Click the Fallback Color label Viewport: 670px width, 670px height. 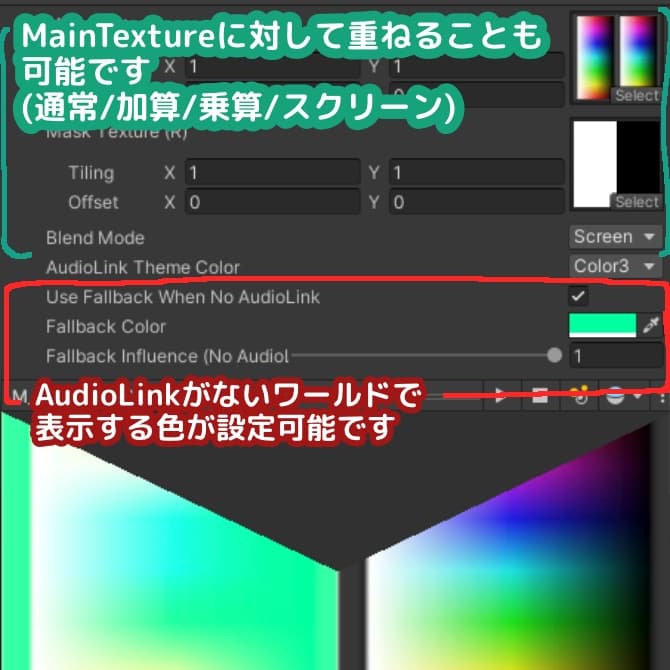coord(106,326)
